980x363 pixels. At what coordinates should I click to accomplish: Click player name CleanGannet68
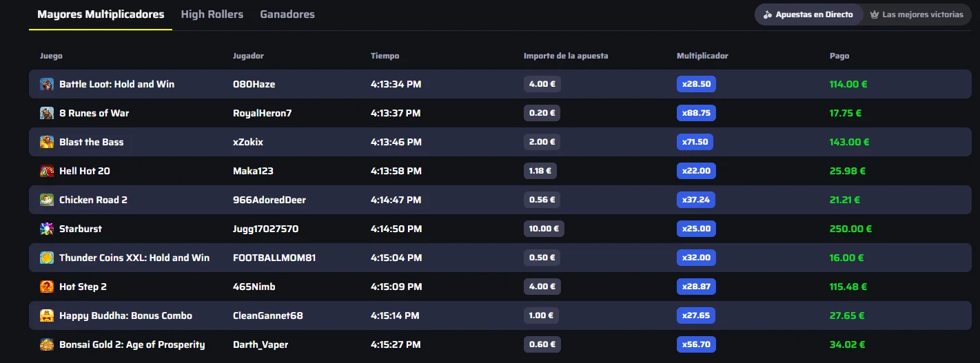[x=268, y=315]
